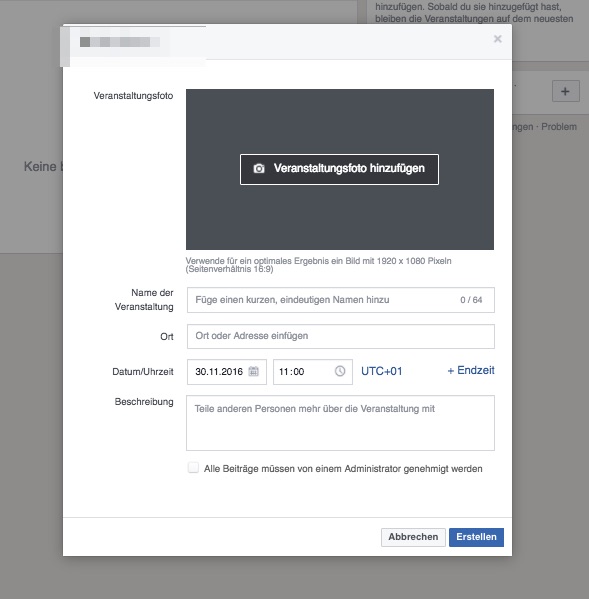Click the camera icon for event photo

tap(259, 168)
